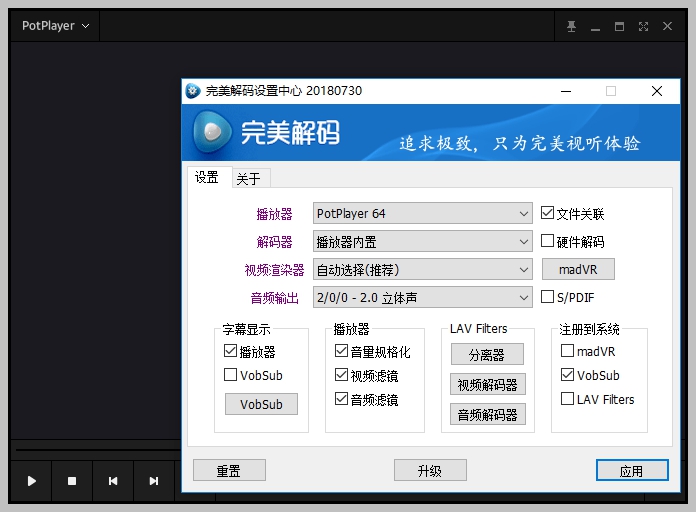Enable the S/PDIF checkbox
The width and height of the screenshot is (696, 512).
point(547,297)
